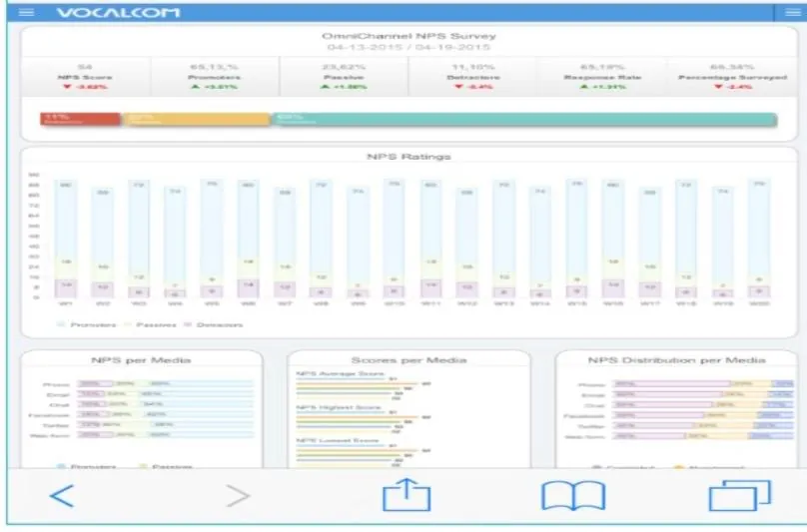Click the NPS per Media panel title
Viewport: 807px width, 532px height.
[x=141, y=360]
